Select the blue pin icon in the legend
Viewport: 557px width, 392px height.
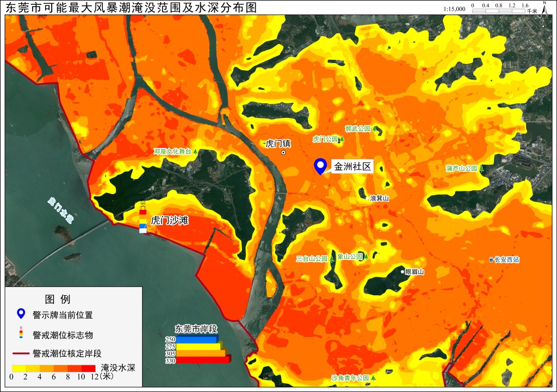point(21,314)
